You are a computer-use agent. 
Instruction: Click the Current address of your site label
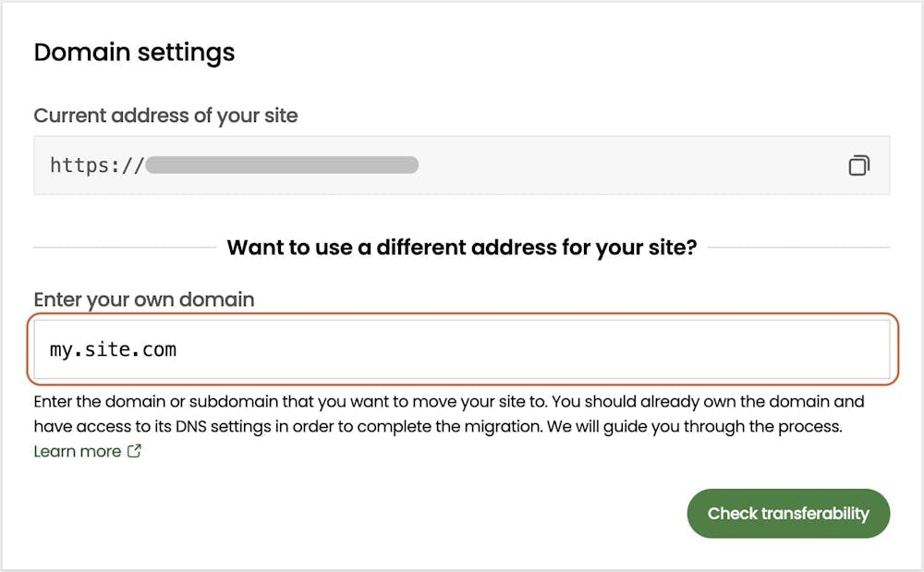(x=166, y=115)
